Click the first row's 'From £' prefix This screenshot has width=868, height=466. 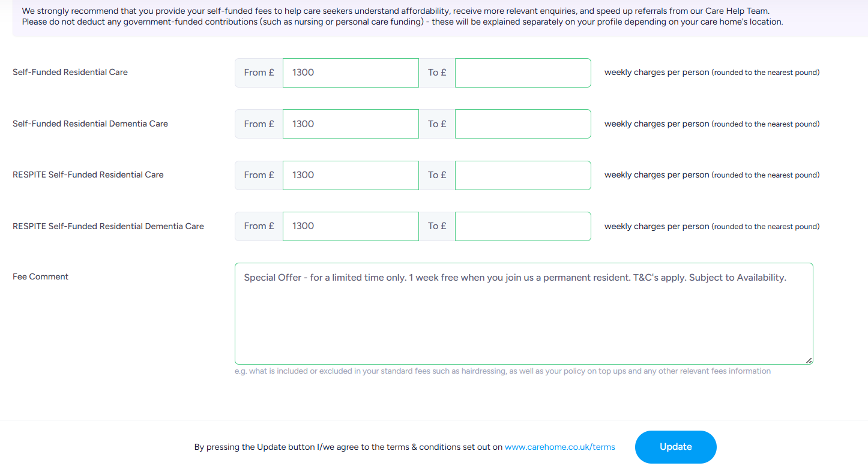pyautogui.click(x=259, y=73)
